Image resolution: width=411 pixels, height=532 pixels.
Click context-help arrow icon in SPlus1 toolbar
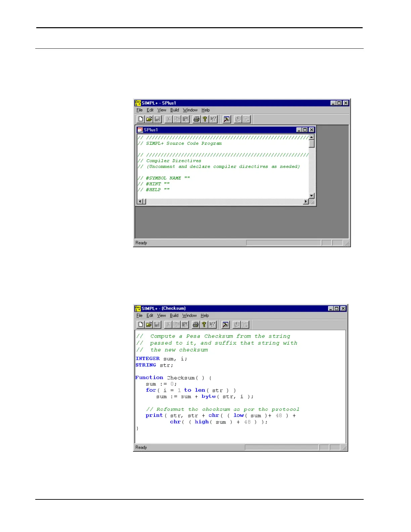click(213, 119)
